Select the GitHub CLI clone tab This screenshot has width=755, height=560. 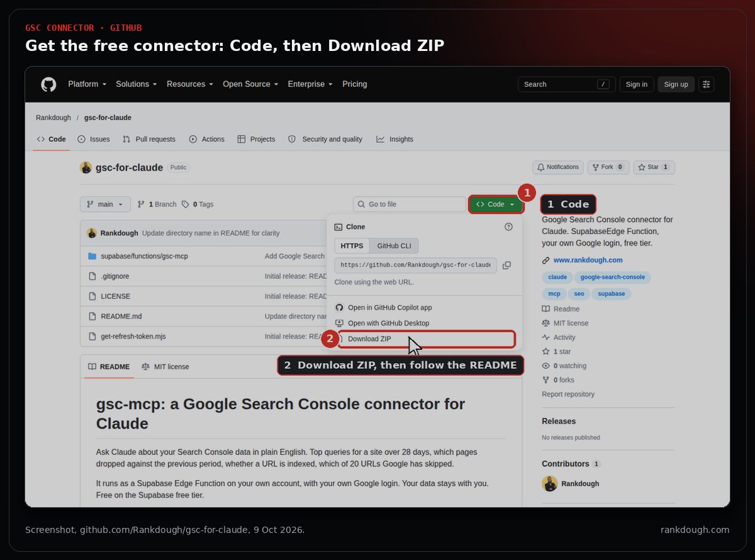pos(394,246)
